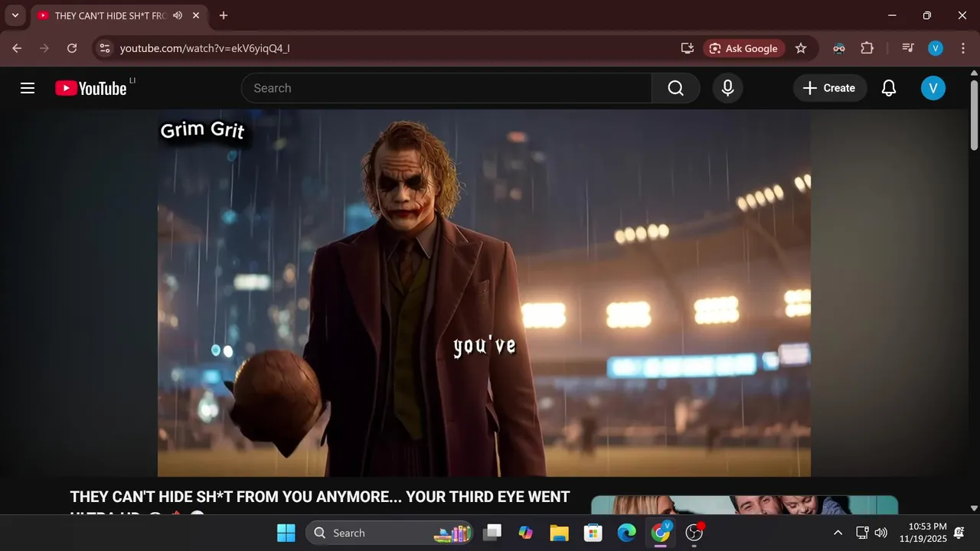Open the Create button
980x551 pixels.
[x=829, y=88]
